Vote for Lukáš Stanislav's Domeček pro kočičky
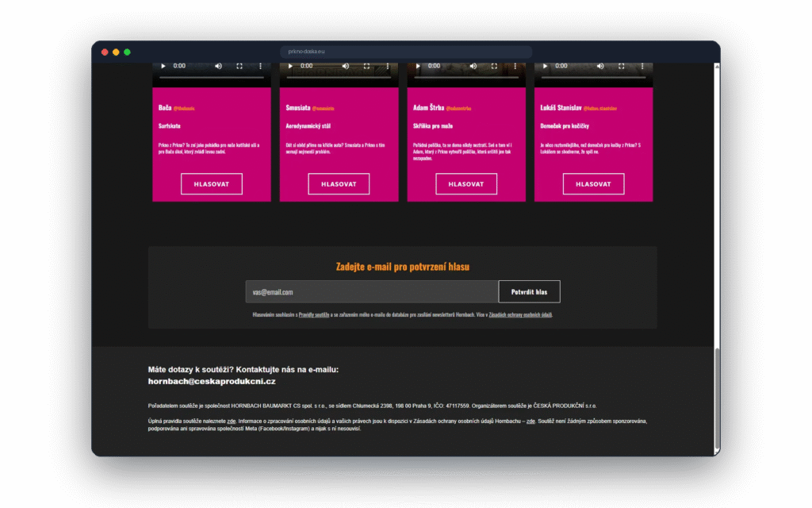This screenshot has width=812, height=508. point(593,184)
